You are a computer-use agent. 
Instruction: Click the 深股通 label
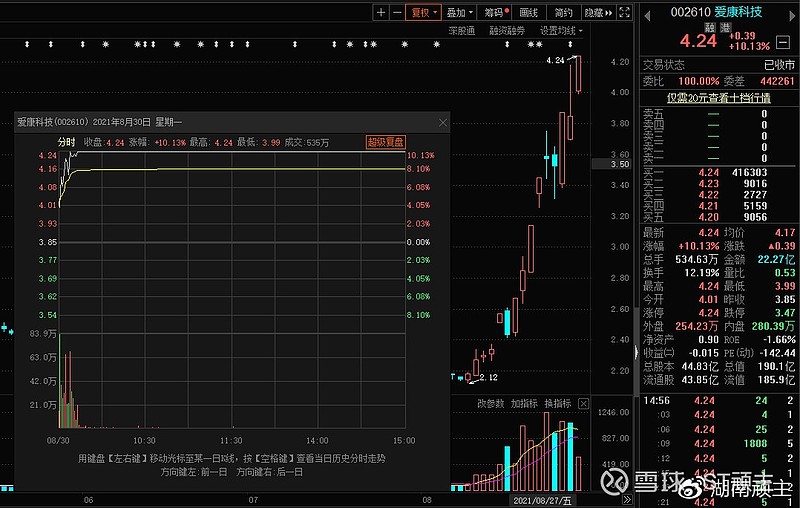tap(461, 31)
